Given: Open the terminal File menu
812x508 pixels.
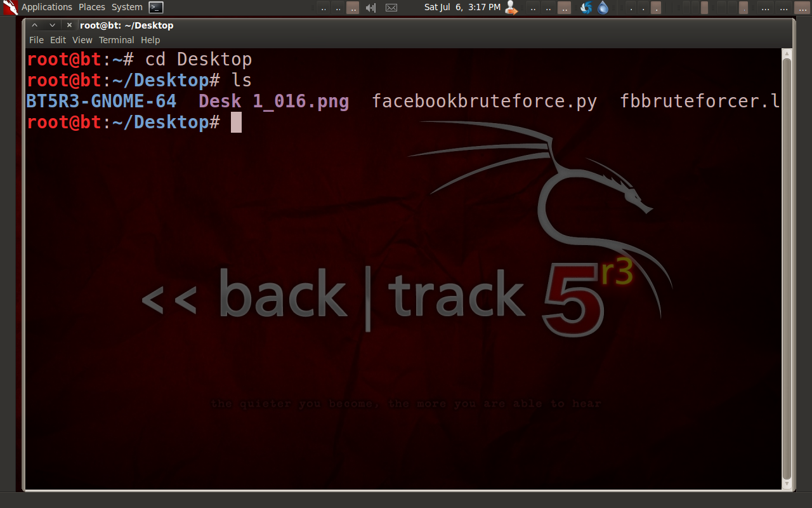Looking at the screenshot, I should pyautogui.click(x=37, y=40).
